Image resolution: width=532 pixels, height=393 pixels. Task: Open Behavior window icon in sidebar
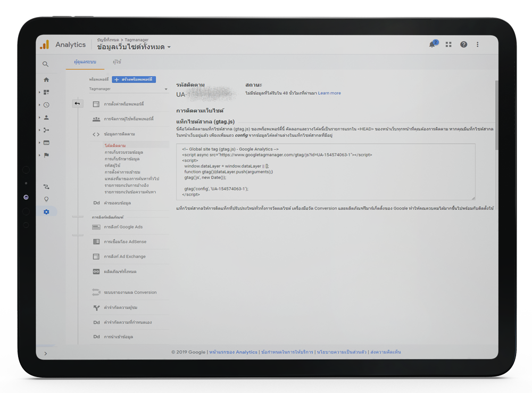click(46, 143)
